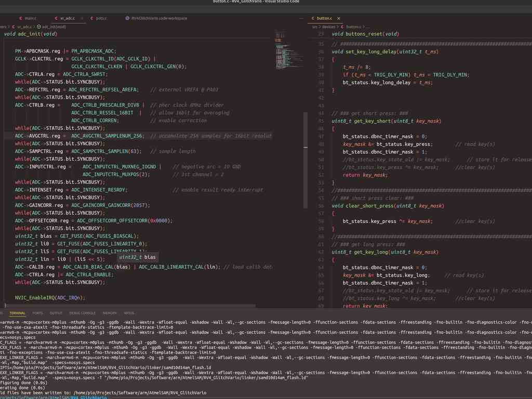Screen dimensions: 532x399
Task: Click the sticky header 'void buttons_reset(void)'
Action: (365, 34)
